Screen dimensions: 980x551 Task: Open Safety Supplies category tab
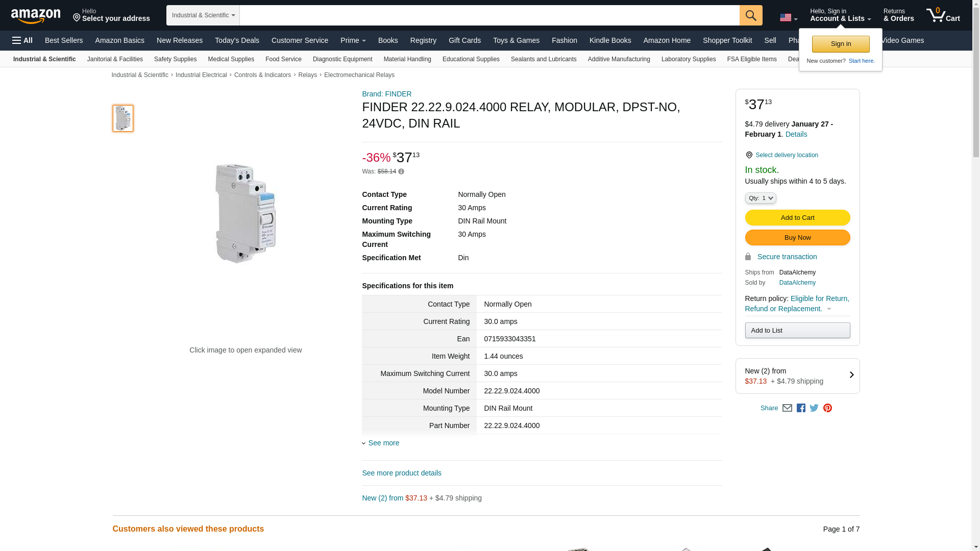pyautogui.click(x=175, y=59)
